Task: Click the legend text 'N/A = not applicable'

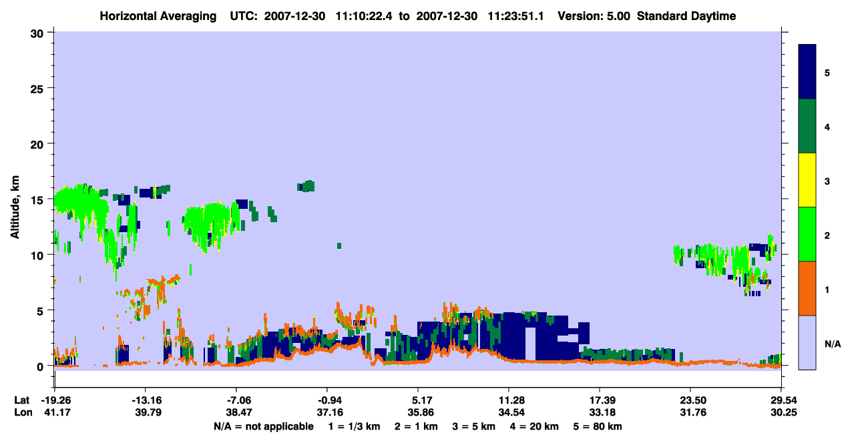Action: pos(263,426)
